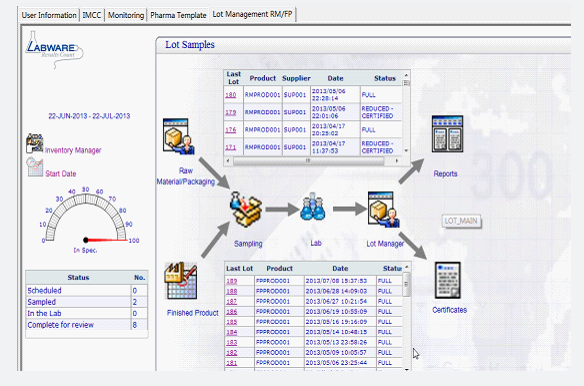Click the LOT_MAIN tooltip label
The height and width of the screenshot is (386, 584).
461,221
